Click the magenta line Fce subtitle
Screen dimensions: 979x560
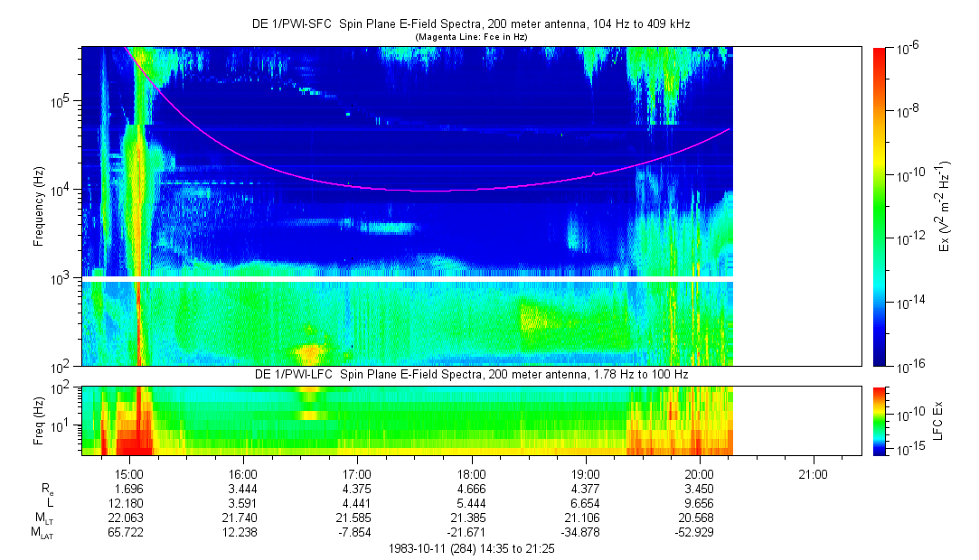470,36
